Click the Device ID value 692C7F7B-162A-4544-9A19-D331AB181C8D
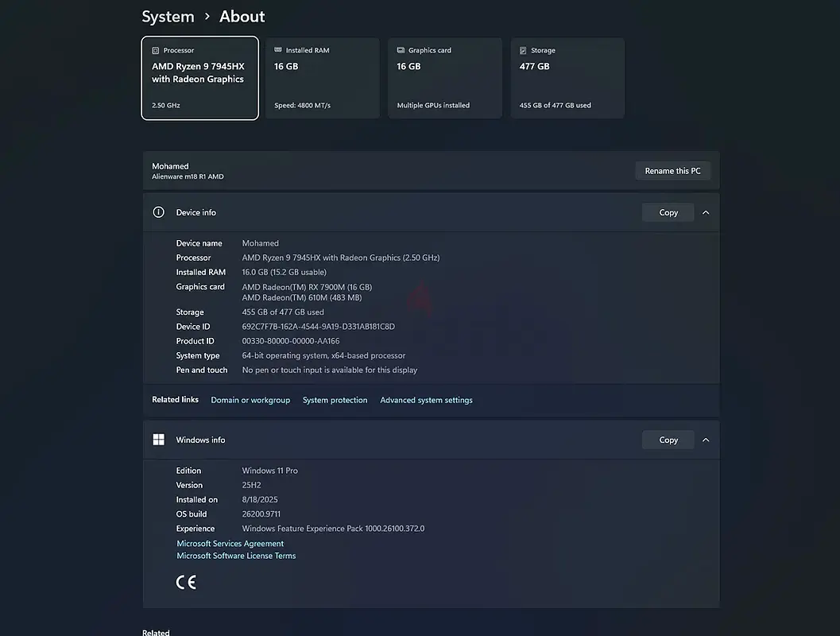 318,326
